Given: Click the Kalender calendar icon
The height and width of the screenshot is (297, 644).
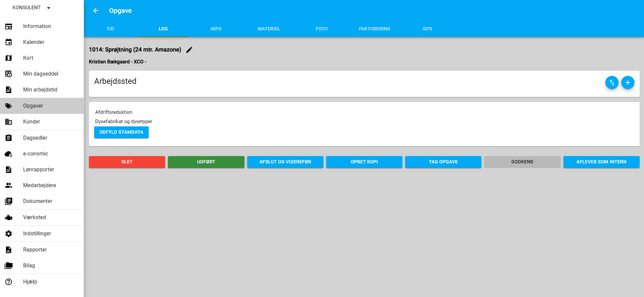Looking at the screenshot, I should (9, 42).
